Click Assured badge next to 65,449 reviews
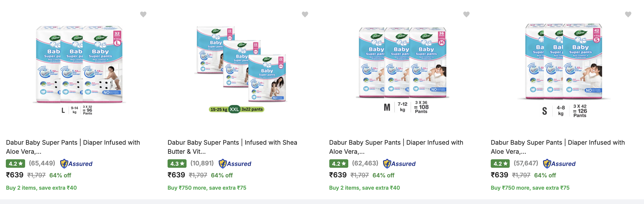The height and width of the screenshot is (204, 644). pyautogui.click(x=76, y=164)
